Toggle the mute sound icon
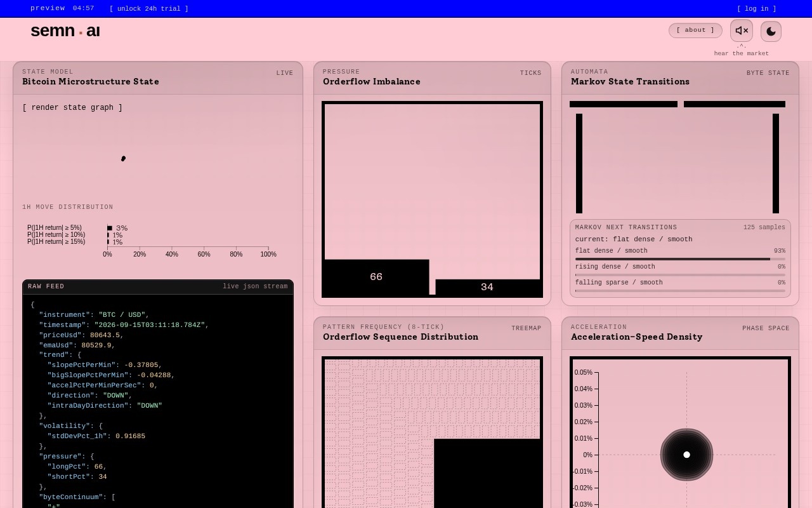The width and height of the screenshot is (812, 508). pyautogui.click(x=742, y=30)
